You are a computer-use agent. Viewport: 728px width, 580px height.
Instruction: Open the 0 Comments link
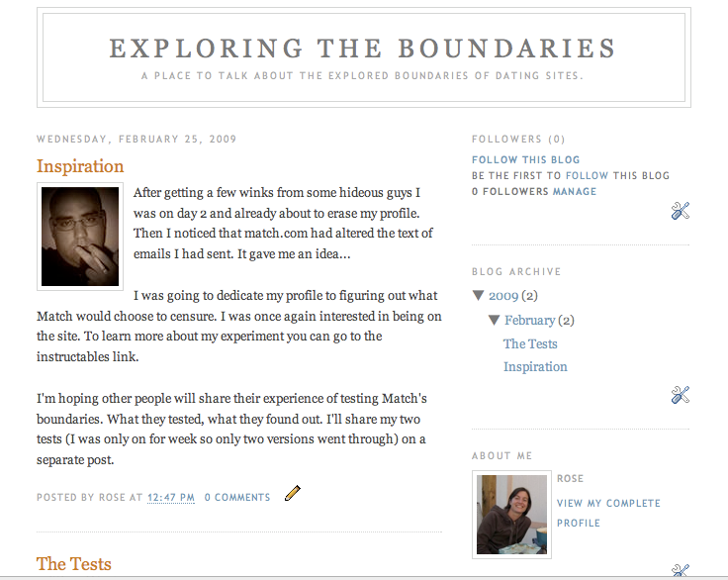[x=237, y=498]
